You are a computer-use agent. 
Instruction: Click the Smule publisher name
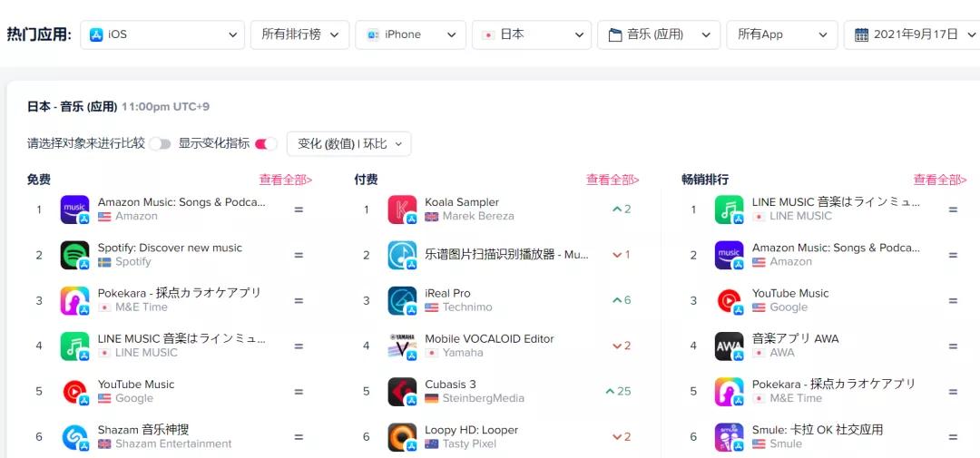click(x=785, y=444)
